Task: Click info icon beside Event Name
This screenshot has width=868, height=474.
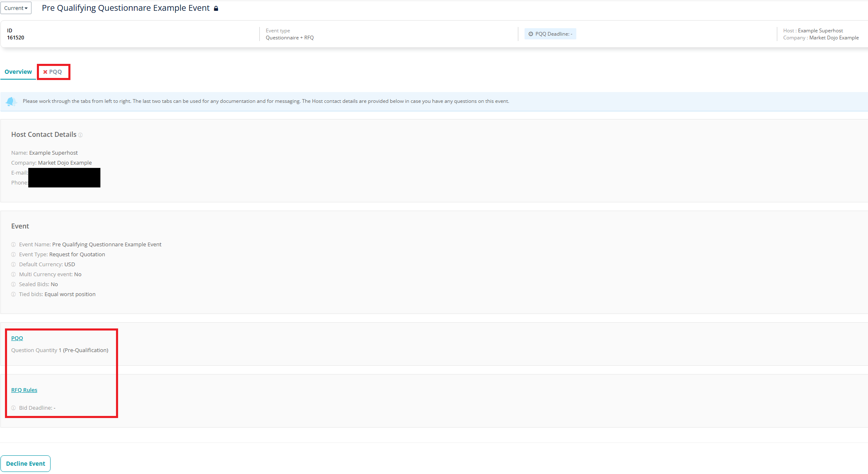Action: click(x=14, y=245)
